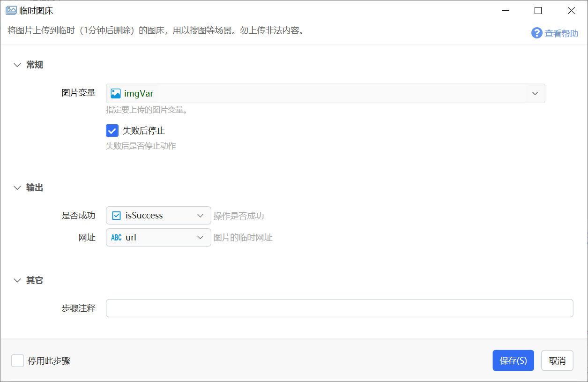
Task: Click the 操作是否成功 description text
Action: pos(238,216)
